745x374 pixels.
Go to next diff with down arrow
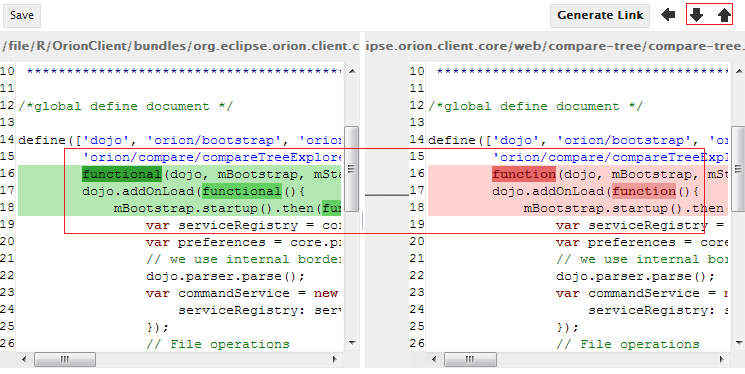click(x=696, y=15)
